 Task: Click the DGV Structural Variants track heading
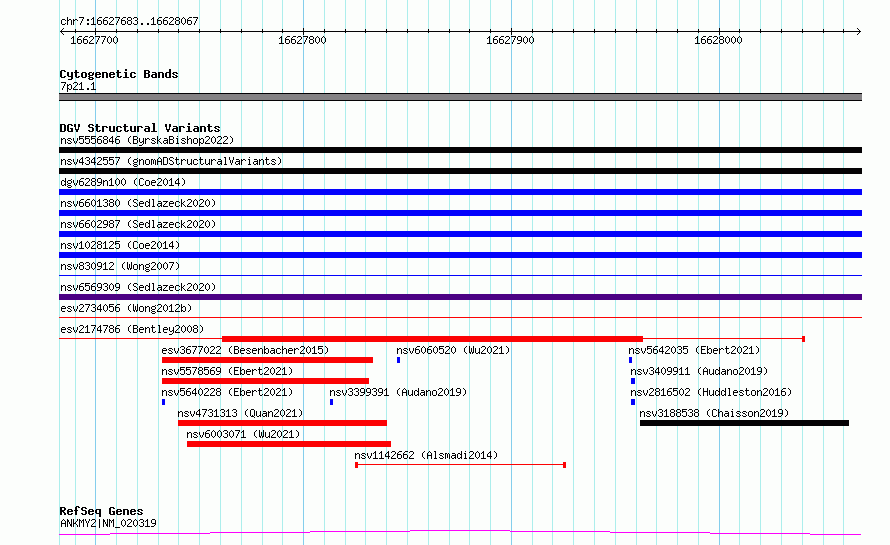140,128
